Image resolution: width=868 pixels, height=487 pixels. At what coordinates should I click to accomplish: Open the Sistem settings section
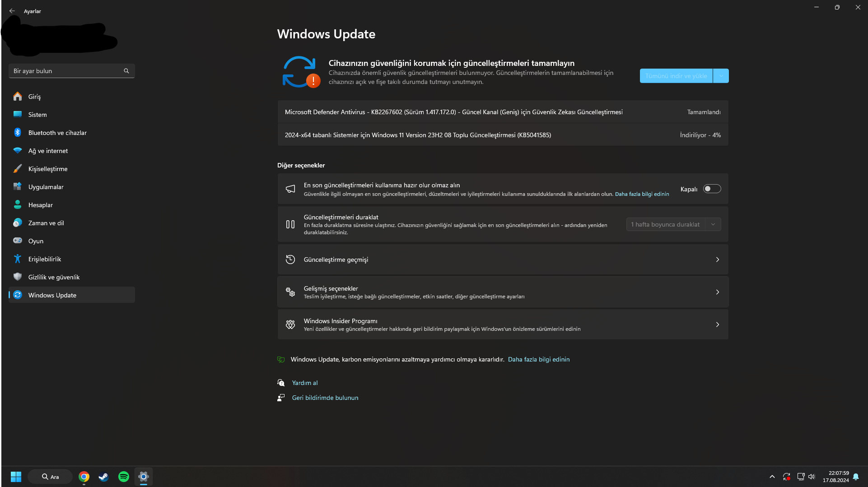(x=72, y=114)
